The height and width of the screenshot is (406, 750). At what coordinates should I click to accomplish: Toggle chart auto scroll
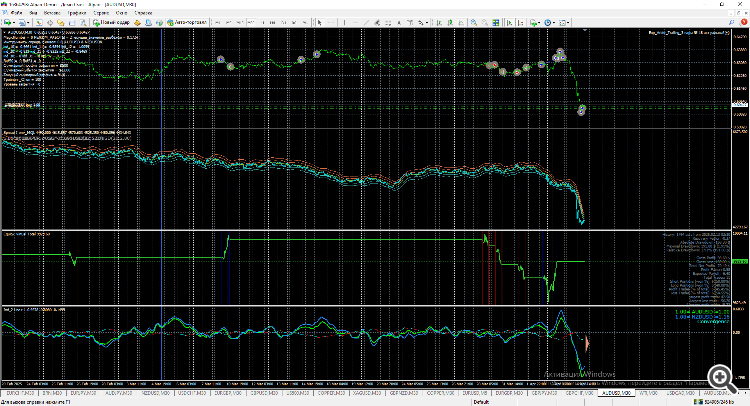510,22
